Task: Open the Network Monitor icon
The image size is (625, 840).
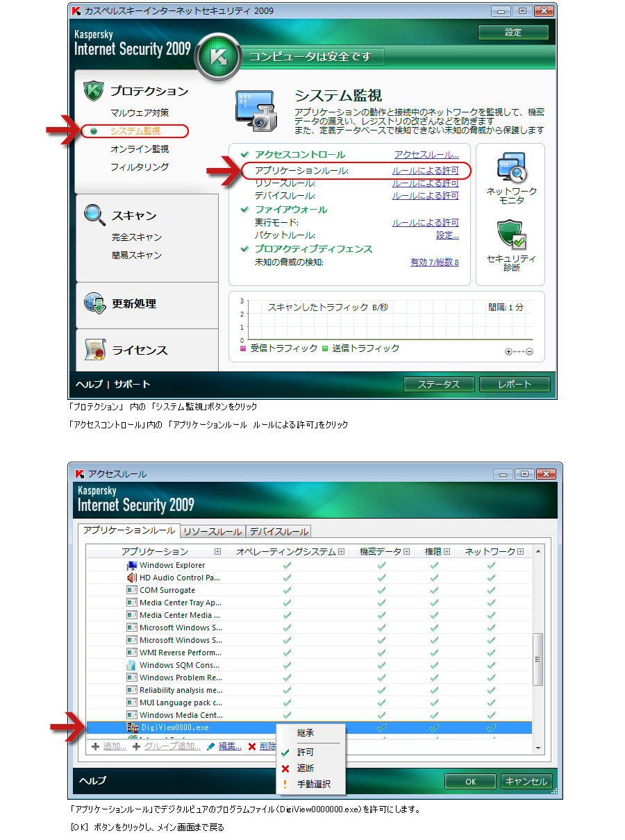Action: pos(512,169)
